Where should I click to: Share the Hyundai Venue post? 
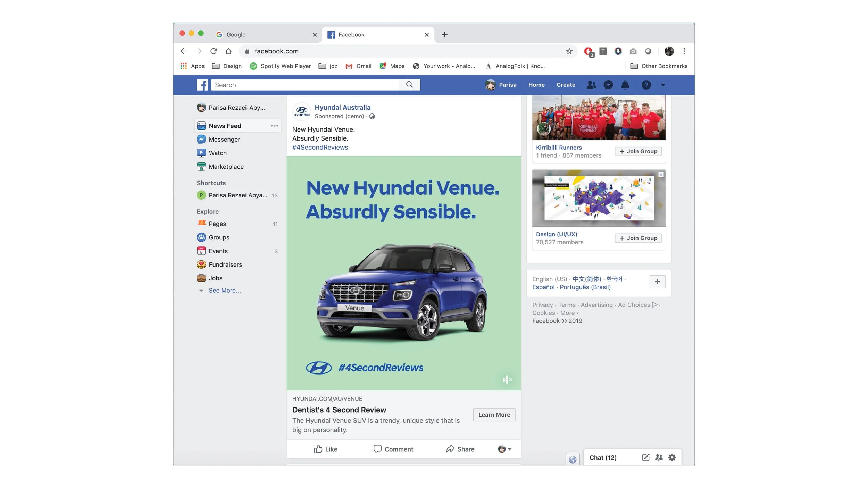click(x=460, y=449)
